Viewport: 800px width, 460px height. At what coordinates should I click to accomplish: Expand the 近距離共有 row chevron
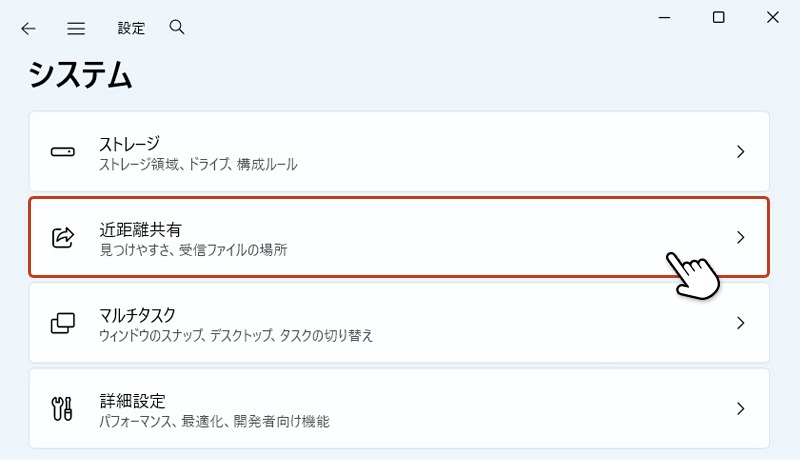pos(740,238)
